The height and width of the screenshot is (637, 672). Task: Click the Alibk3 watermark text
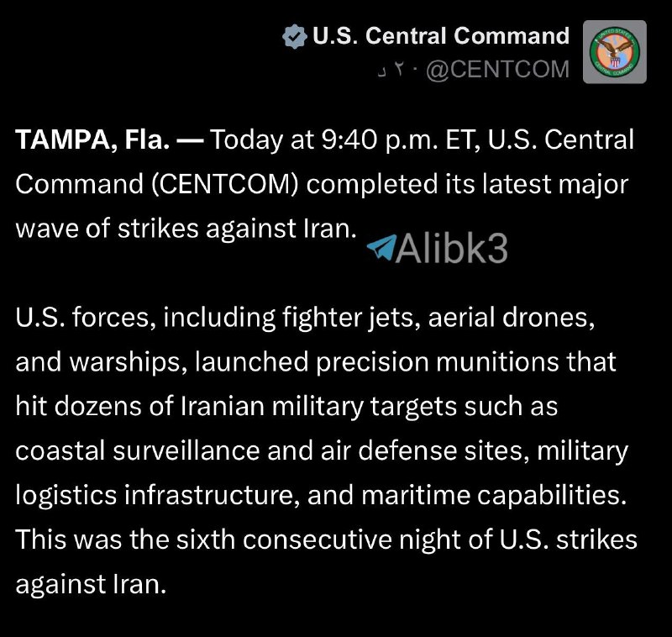[452, 248]
